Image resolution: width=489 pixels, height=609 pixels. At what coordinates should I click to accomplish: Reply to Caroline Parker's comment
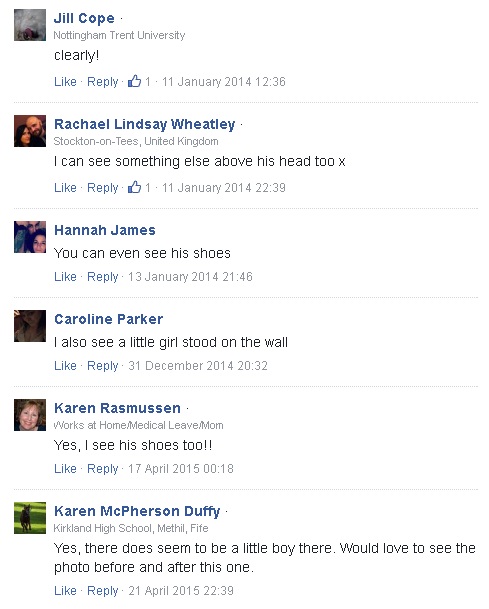(103, 365)
